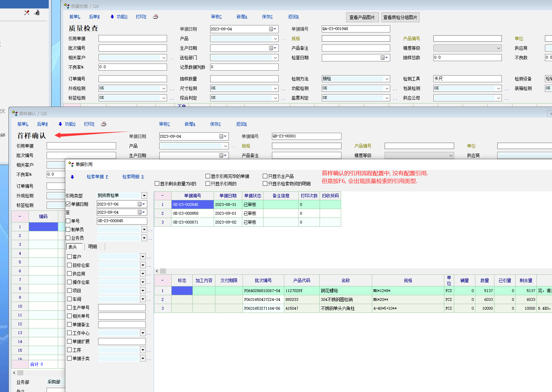The width and height of the screenshot is (552, 392).
Task: Tick the 只显示主产品 checkbox
Action: [265, 176]
